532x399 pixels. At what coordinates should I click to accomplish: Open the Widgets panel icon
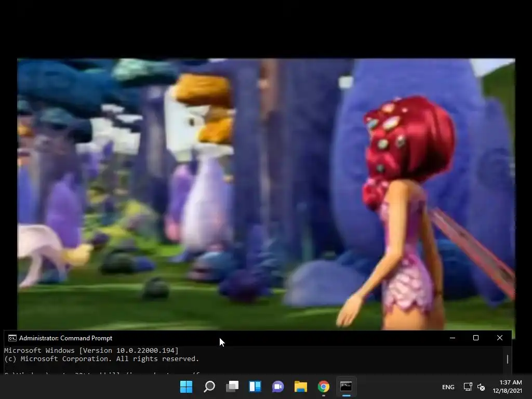coord(255,387)
